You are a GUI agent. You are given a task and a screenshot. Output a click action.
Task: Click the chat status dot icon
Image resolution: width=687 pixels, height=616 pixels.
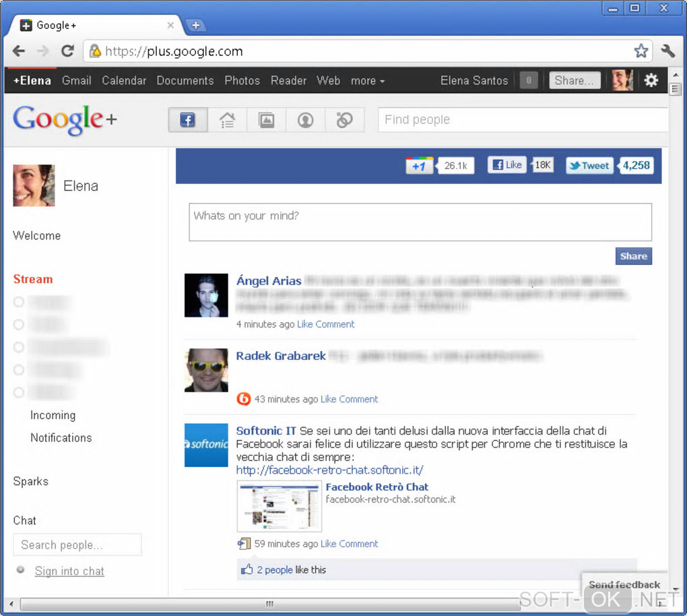click(x=20, y=569)
